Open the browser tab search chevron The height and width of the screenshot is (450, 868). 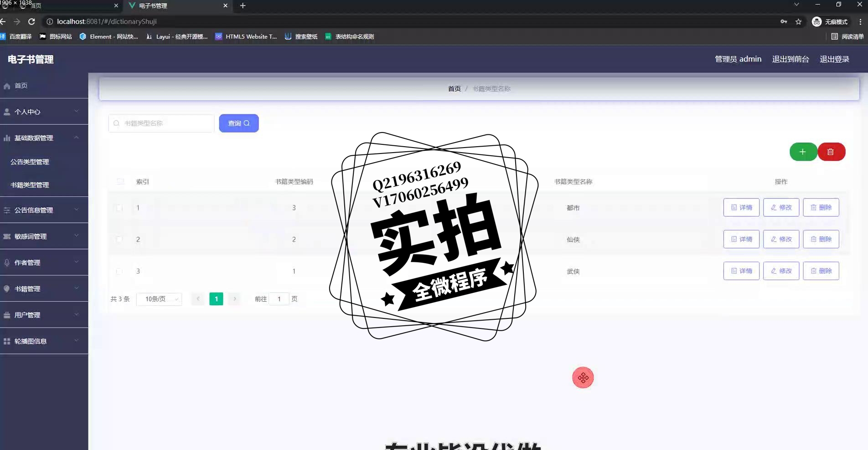click(x=796, y=5)
